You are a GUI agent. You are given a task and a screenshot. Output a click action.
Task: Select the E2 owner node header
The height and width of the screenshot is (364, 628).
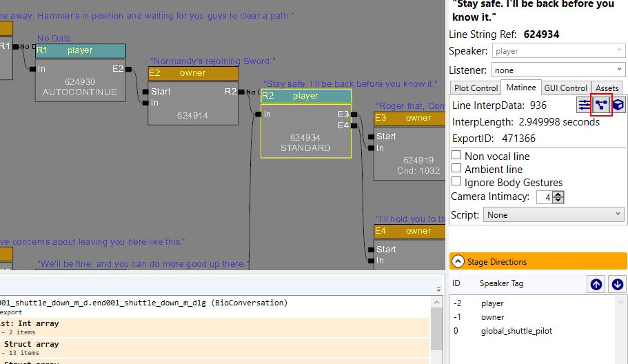click(194, 73)
